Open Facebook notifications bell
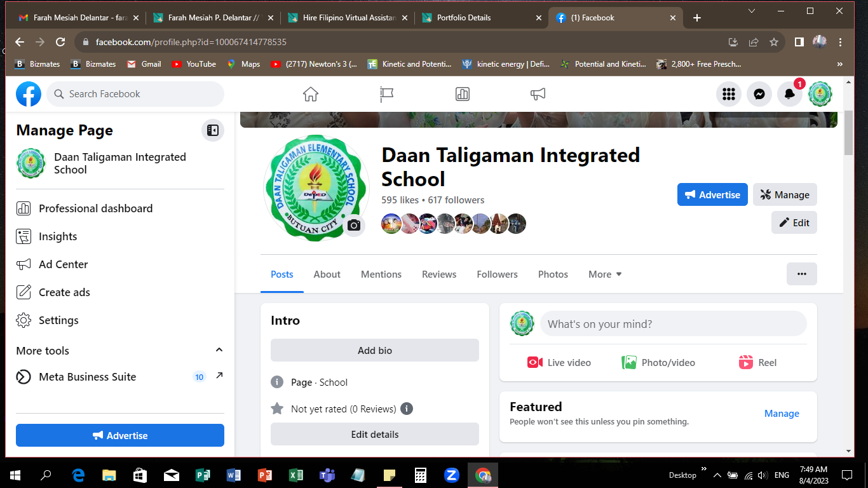 click(x=790, y=94)
